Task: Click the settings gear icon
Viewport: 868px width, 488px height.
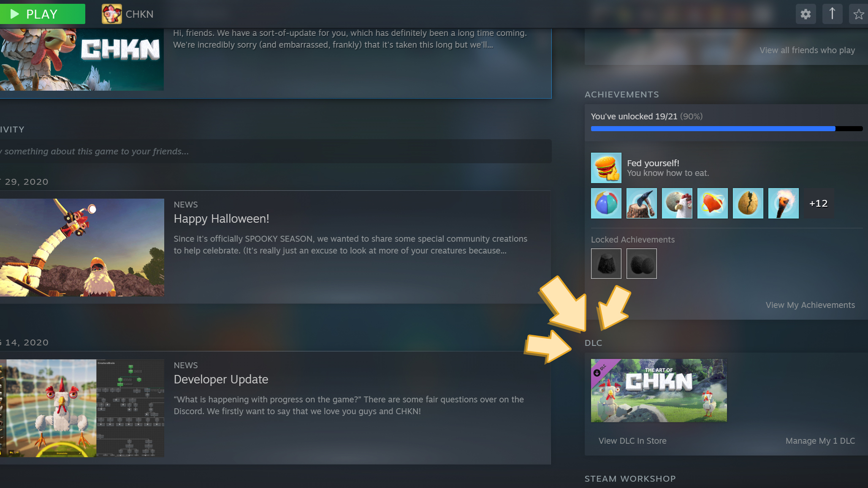Action: click(806, 13)
